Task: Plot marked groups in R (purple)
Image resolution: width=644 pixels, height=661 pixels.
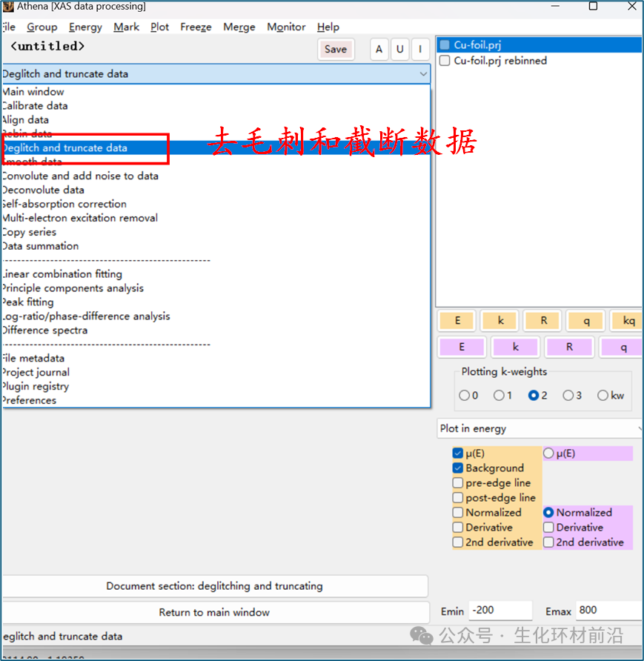Action: click(x=569, y=347)
